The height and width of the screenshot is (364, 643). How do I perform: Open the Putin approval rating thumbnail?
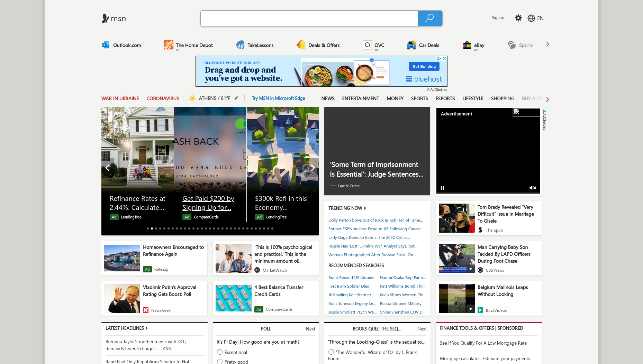(x=122, y=298)
